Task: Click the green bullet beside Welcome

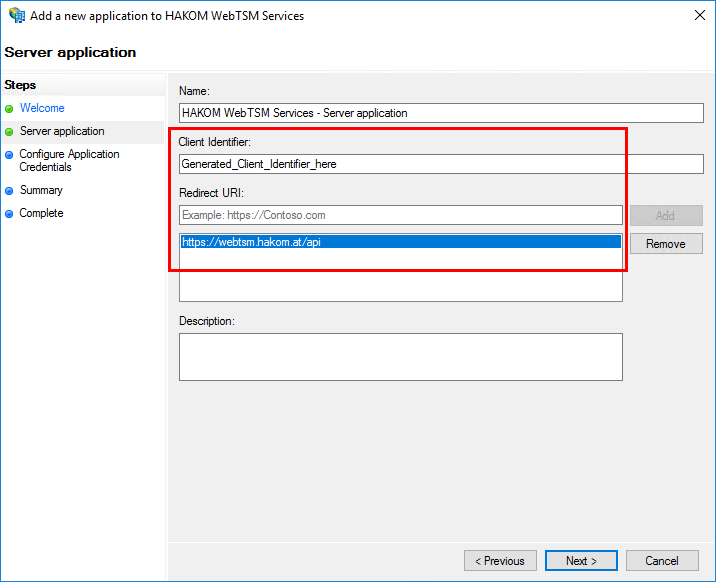Action: click(9, 108)
